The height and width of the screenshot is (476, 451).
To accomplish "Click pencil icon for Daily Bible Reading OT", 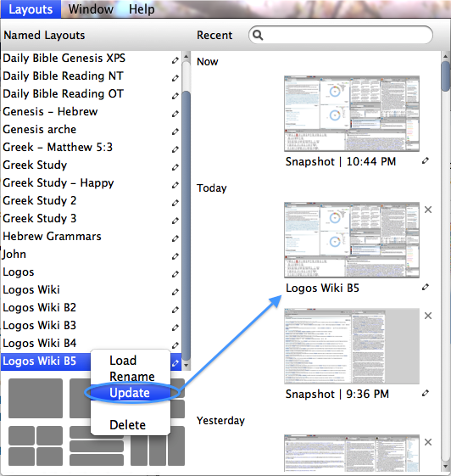I will (x=175, y=96).
